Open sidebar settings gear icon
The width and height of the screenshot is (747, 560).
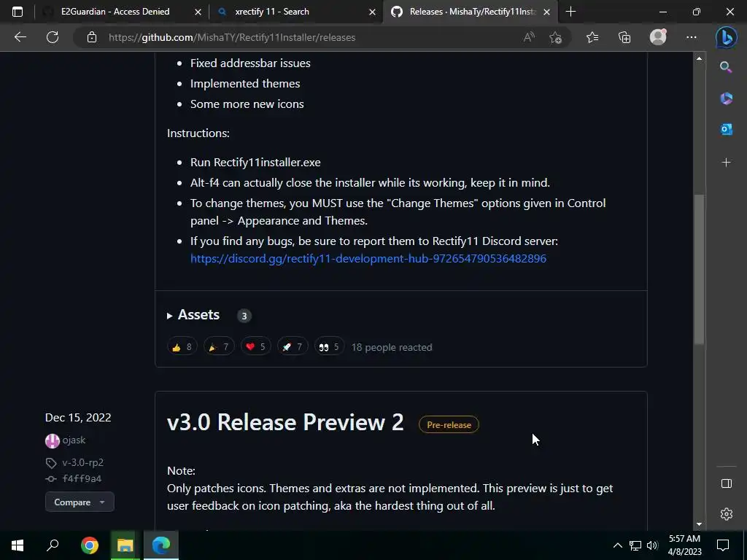(726, 514)
